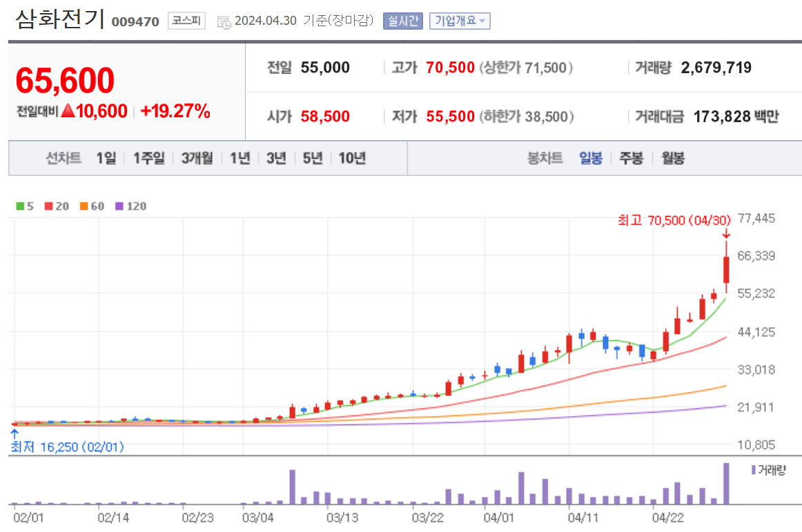Click the purple 120-day moving average swatch
Screen dimensions: 802x532
pyautogui.click(x=119, y=206)
